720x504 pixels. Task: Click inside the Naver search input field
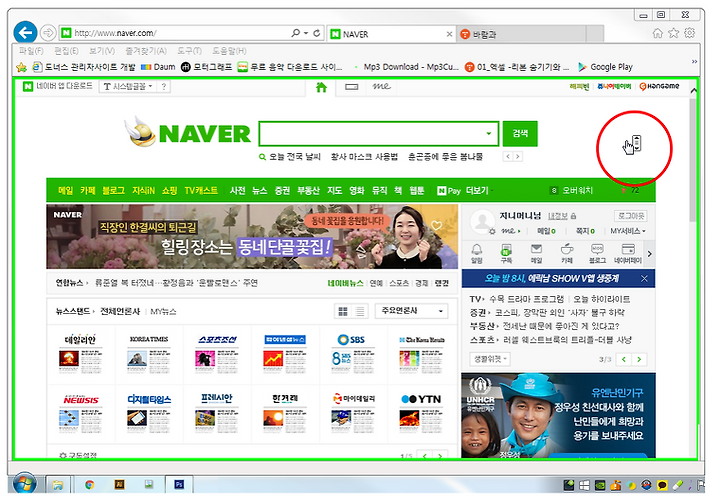pyautogui.click(x=373, y=134)
